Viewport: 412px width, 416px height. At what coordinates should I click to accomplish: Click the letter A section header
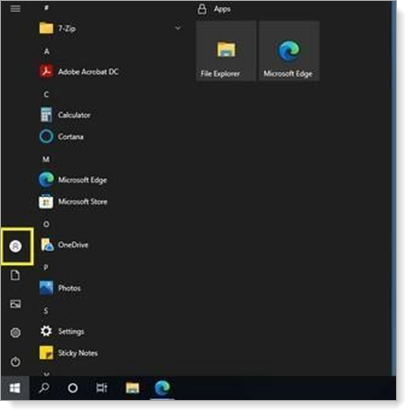coord(47,51)
